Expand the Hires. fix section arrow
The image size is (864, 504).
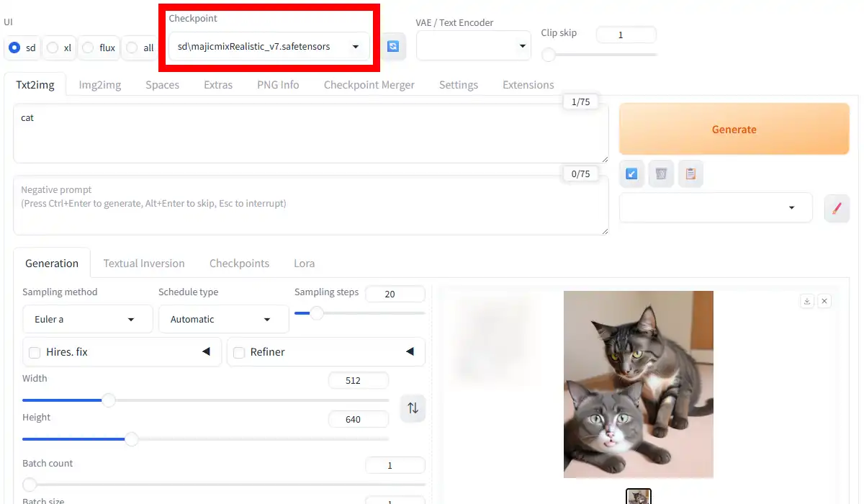click(206, 351)
